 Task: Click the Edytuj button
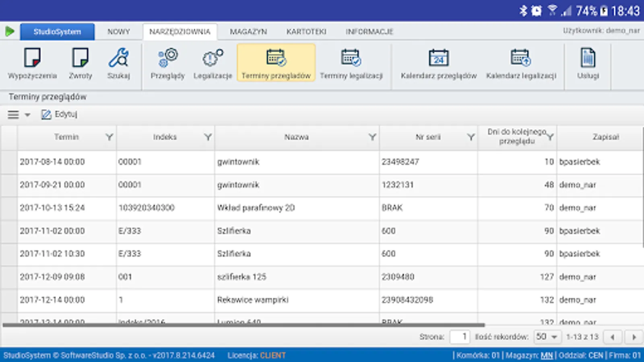[x=60, y=115]
